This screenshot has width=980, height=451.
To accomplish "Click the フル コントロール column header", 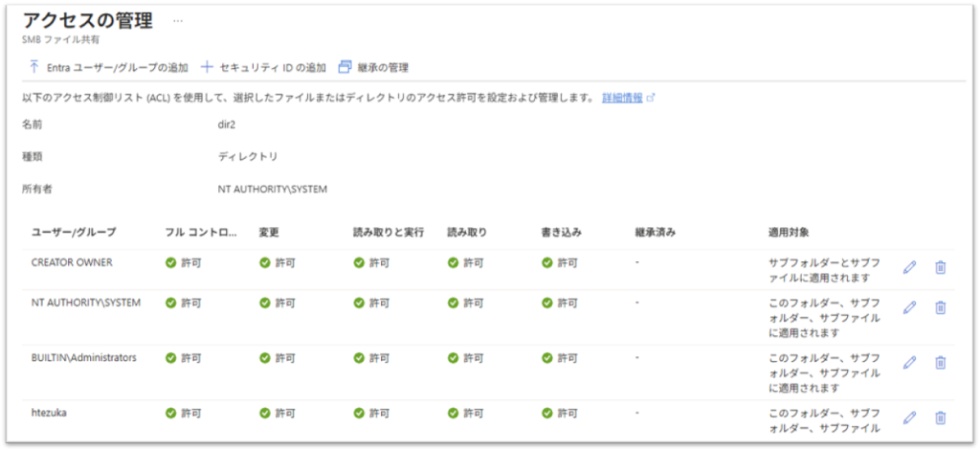I will [201, 232].
